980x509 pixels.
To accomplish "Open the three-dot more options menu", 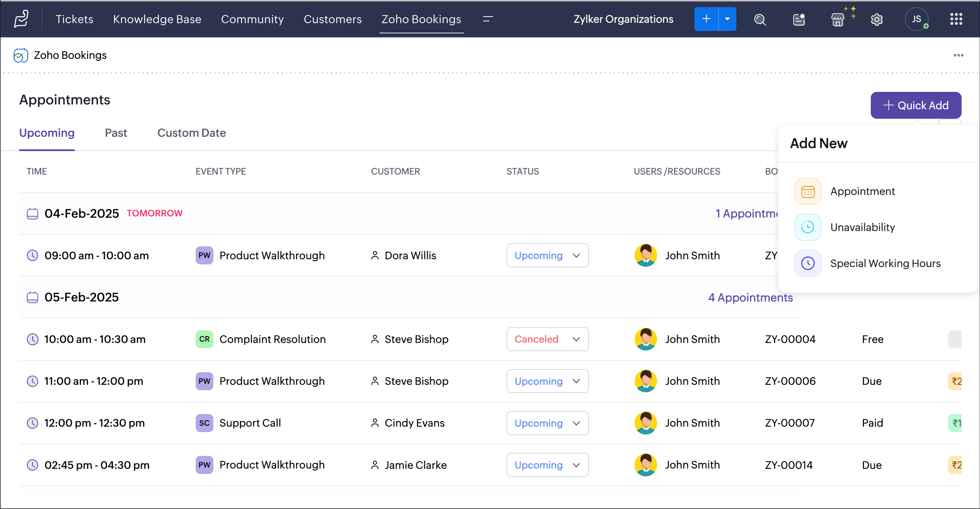I will point(958,55).
